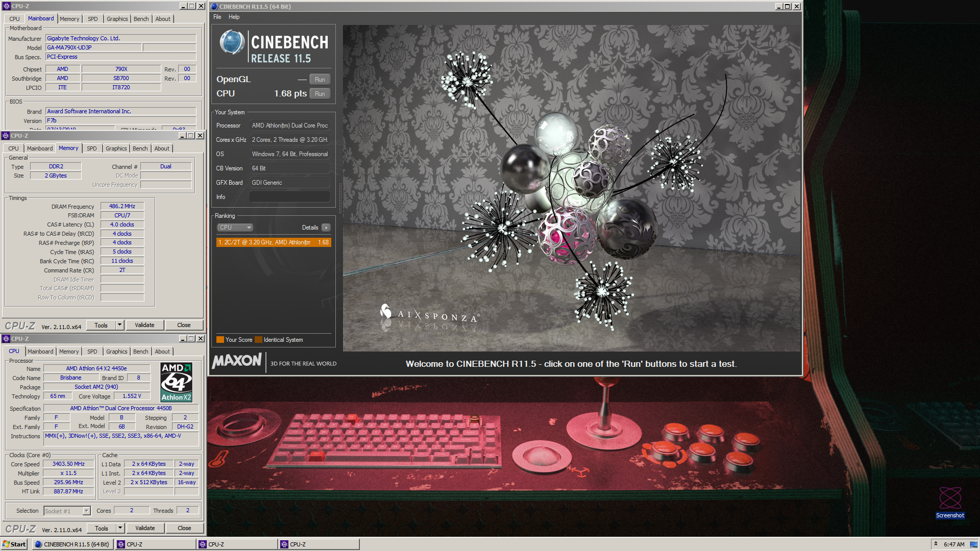
Task: Select the ranking entry 2C/2T @ 3.20 GHz
Action: [274, 242]
